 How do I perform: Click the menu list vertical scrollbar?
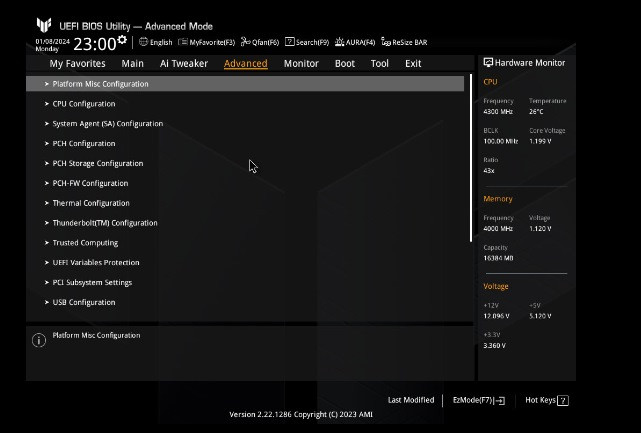coord(471,158)
